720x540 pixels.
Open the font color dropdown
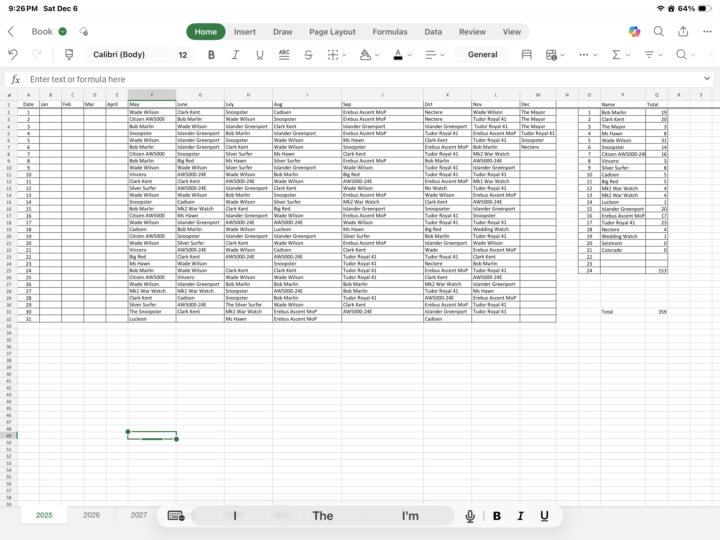(402, 55)
